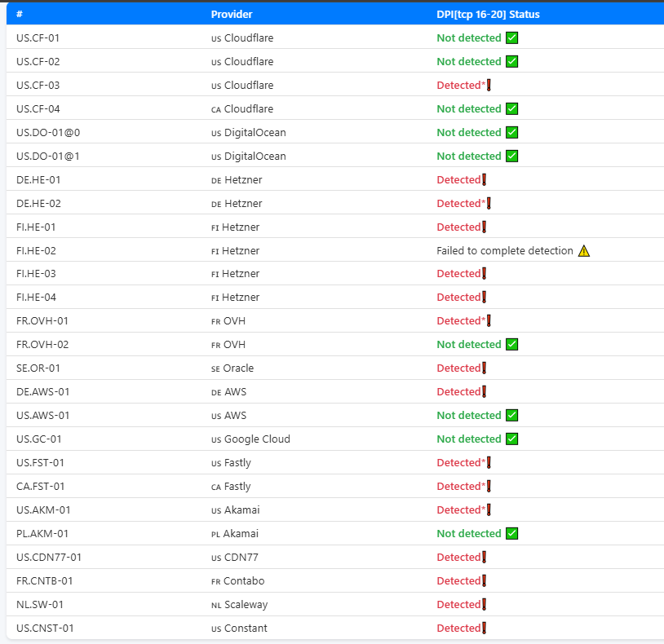Click the 'DE AWS' provider cell
This screenshot has height=644, width=664.
(x=228, y=392)
